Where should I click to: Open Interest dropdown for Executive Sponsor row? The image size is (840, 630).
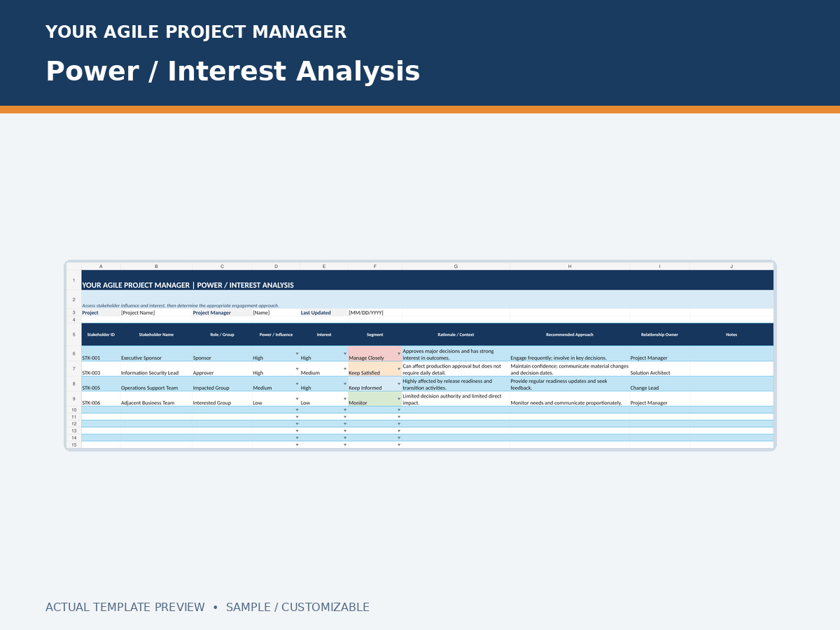pos(345,353)
